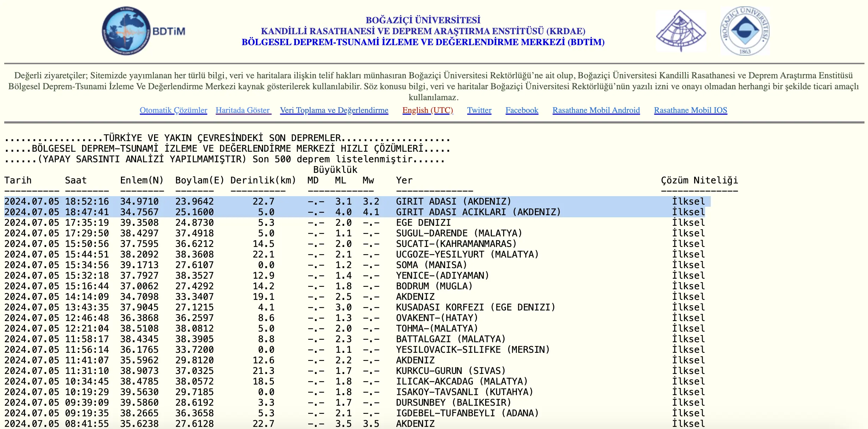Viewport: 868px width, 429px height.
Task: Click the TOHMA-(MALATYA) entry
Action: click(437, 328)
